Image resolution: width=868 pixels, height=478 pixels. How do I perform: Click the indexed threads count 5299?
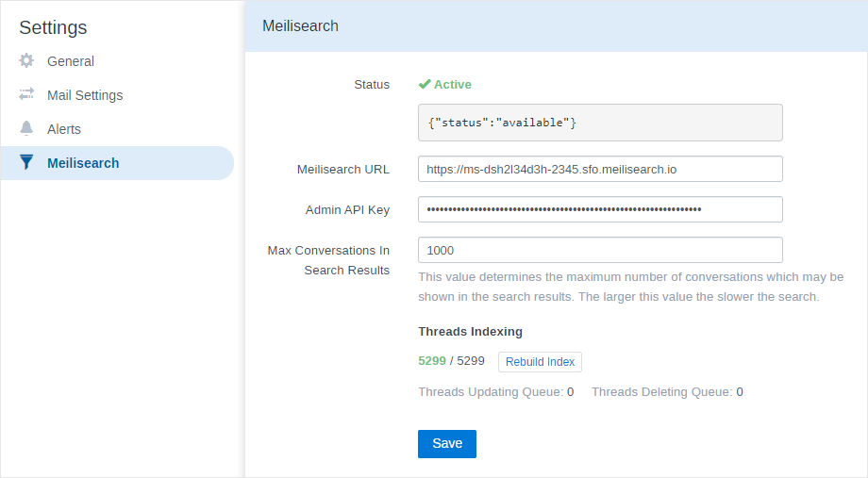432,361
